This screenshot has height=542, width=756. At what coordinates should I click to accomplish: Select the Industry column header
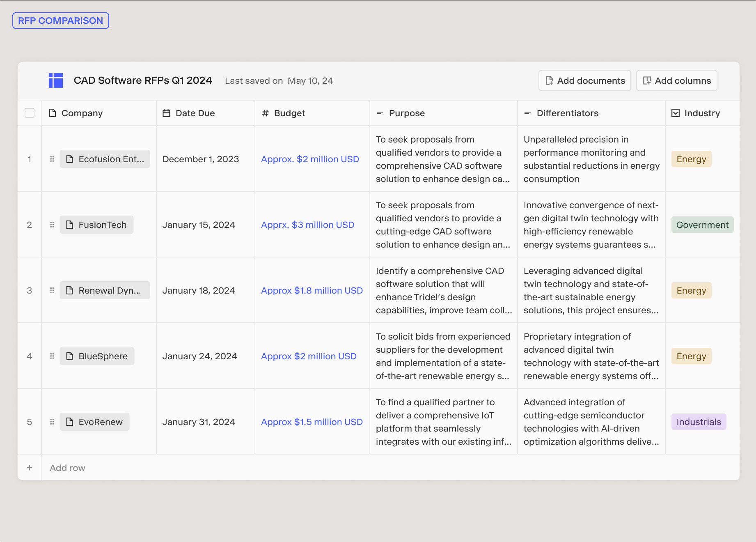pos(702,113)
